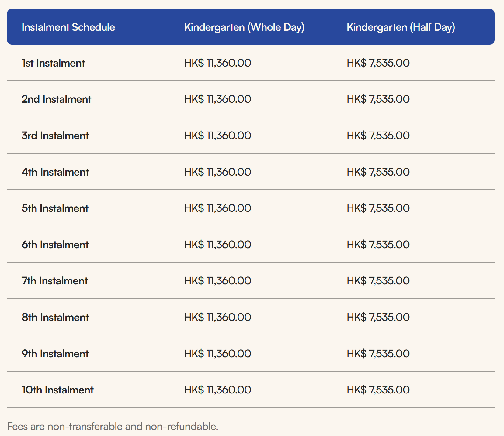The width and height of the screenshot is (504, 436).
Task: Click the 8th Instalment whole day fee
Action: coord(217,317)
